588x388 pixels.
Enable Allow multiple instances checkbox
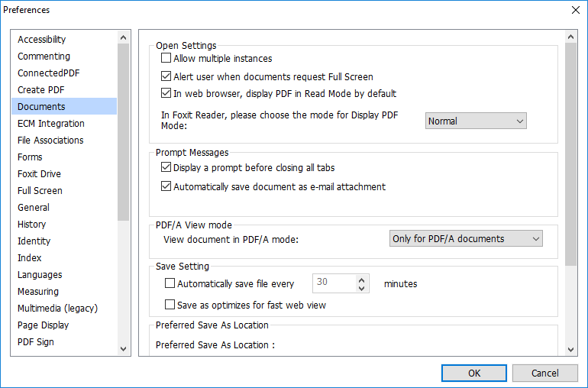166,58
